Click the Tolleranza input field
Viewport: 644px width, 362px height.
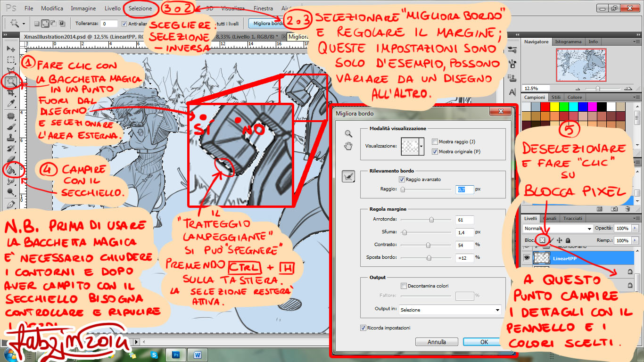click(109, 24)
